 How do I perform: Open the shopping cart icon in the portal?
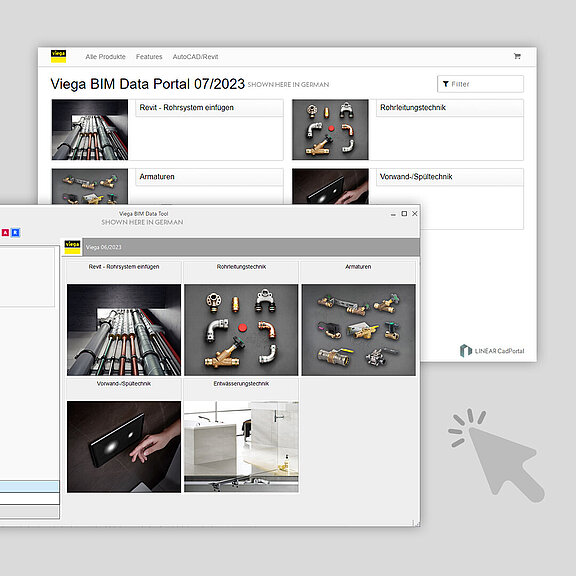[517, 56]
